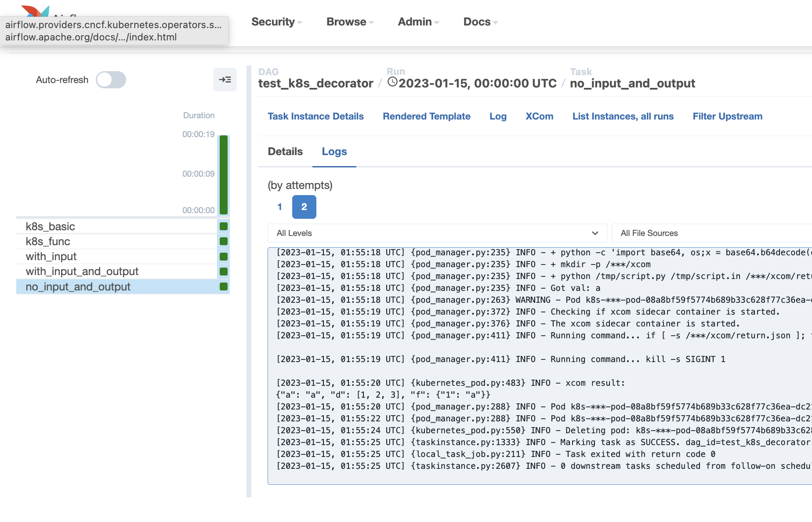The height and width of the screenshot is (522, 812).
Task: Collapse grid panel with arrow icon button
Action: click(225, 80)
